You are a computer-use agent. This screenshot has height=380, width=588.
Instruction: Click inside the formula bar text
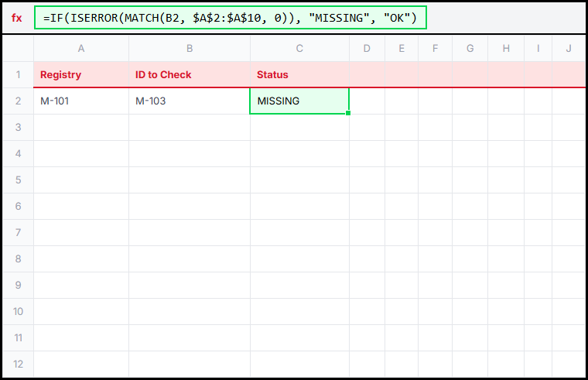point(230,18)
